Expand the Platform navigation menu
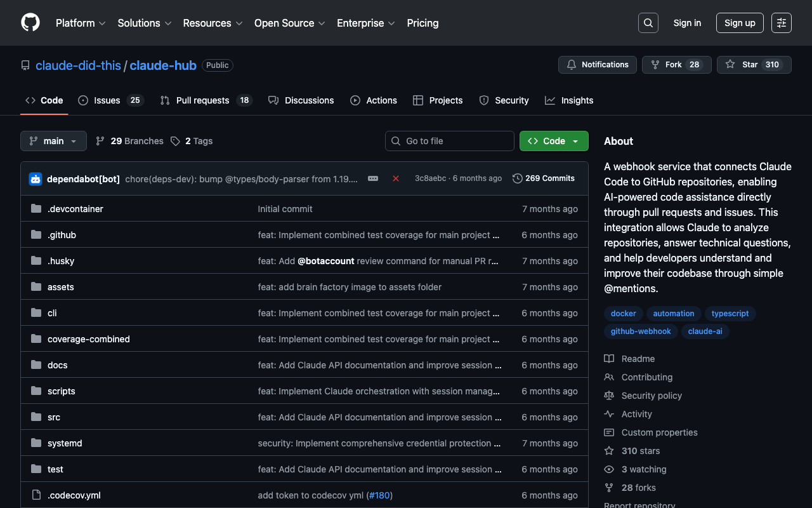The height and width of the screenshot is (508, 812). coord(80,23)
